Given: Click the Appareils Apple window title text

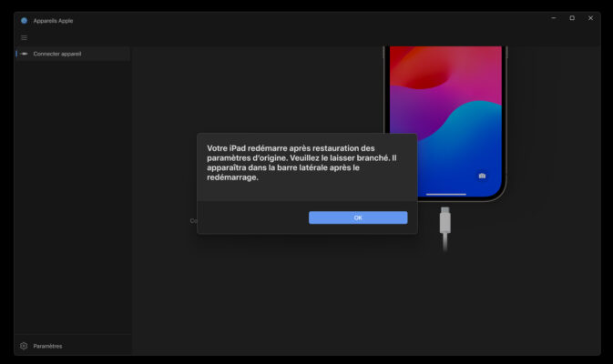Looking at the screenshot, I should click(x=55, y=20).
